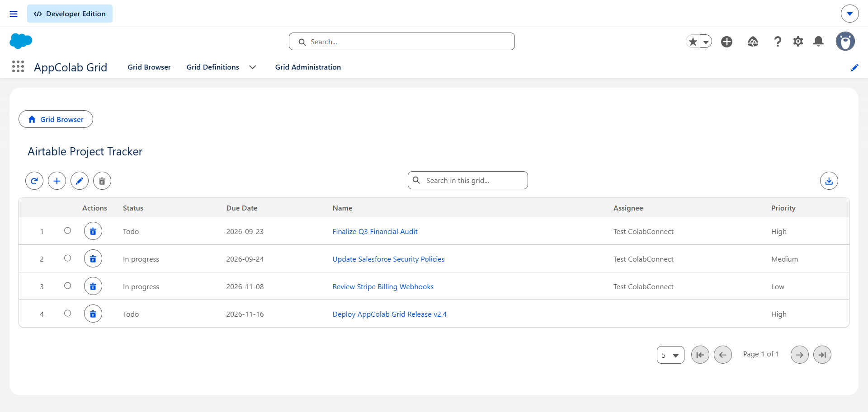The height and width of the screenshot is (412, 868).
Task: Open the Grid Administration nav tab
Action: tap(308, 67)
